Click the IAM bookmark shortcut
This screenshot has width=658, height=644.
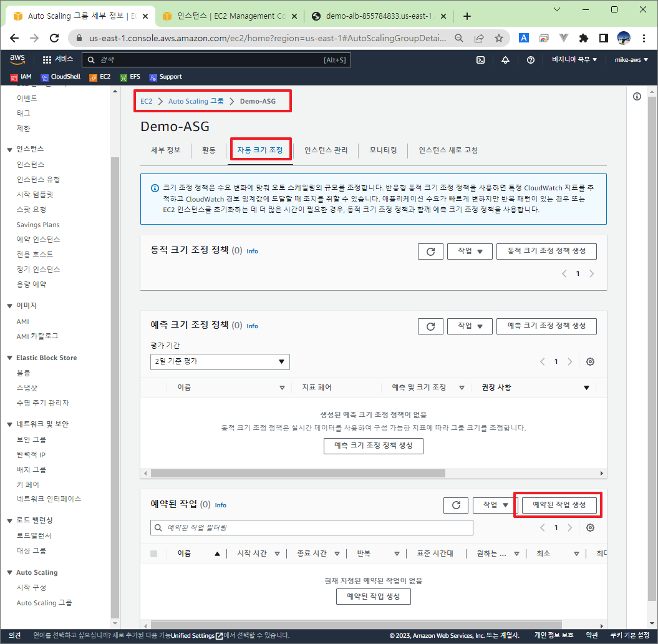(x=21, y=77)
